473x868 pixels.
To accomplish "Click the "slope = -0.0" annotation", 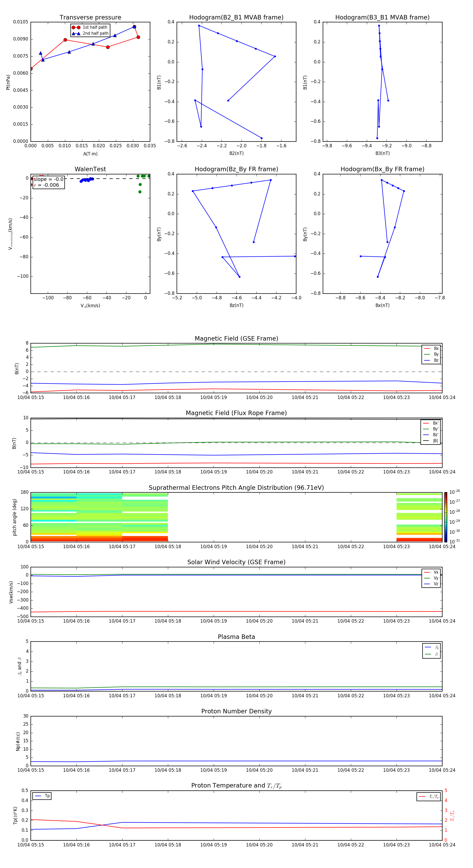I will click(48, 179).
